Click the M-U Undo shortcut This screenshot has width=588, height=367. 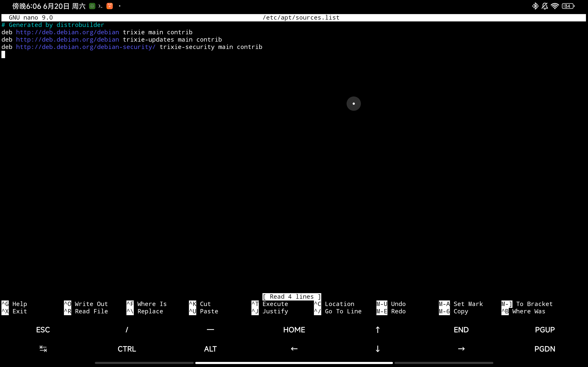tap(391, 304)
